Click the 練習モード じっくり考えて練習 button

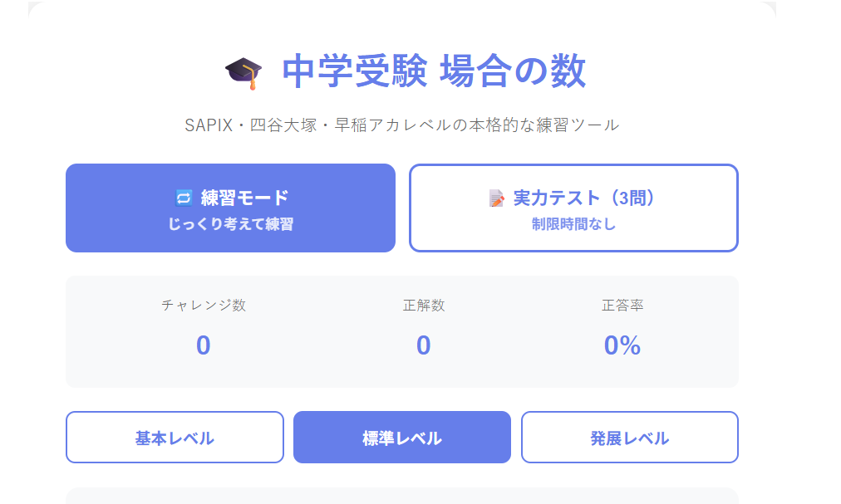[x=230, y=208]
